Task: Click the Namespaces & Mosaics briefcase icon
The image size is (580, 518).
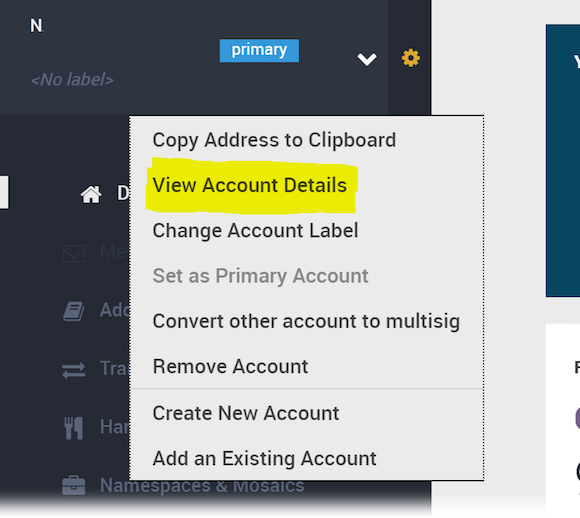Action: [73, 485]
